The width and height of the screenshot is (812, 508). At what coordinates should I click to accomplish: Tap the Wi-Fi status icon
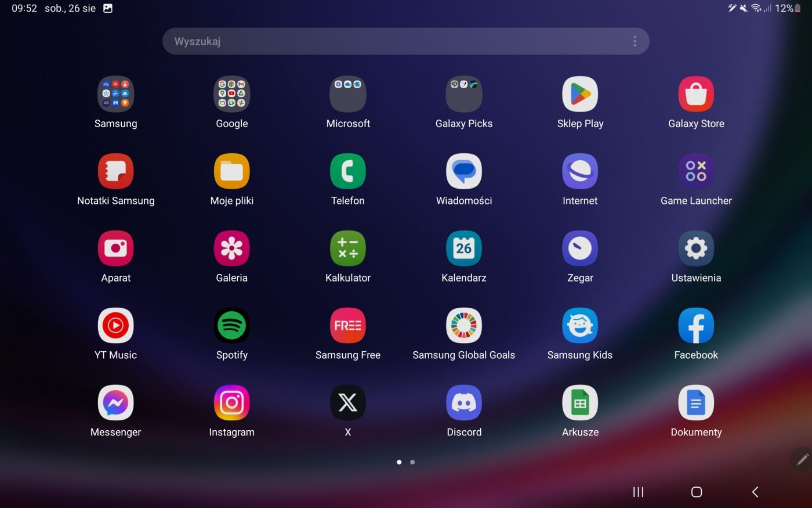756,8
